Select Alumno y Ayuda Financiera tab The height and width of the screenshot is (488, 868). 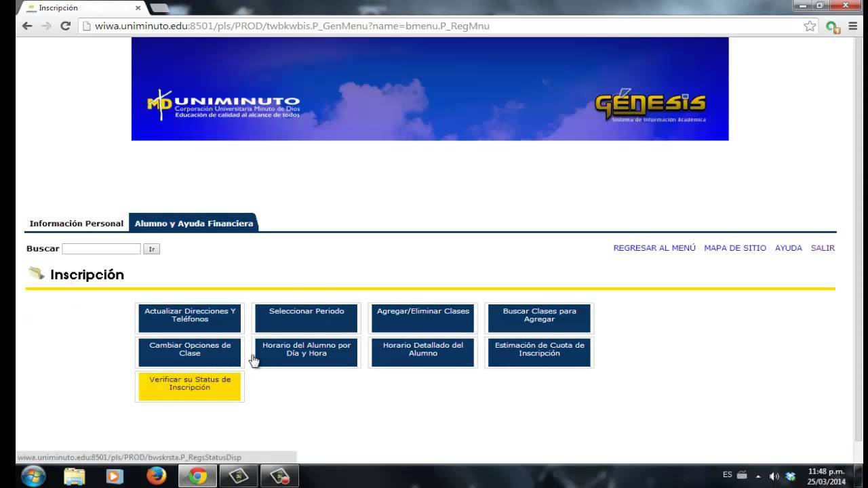[193, 223]
